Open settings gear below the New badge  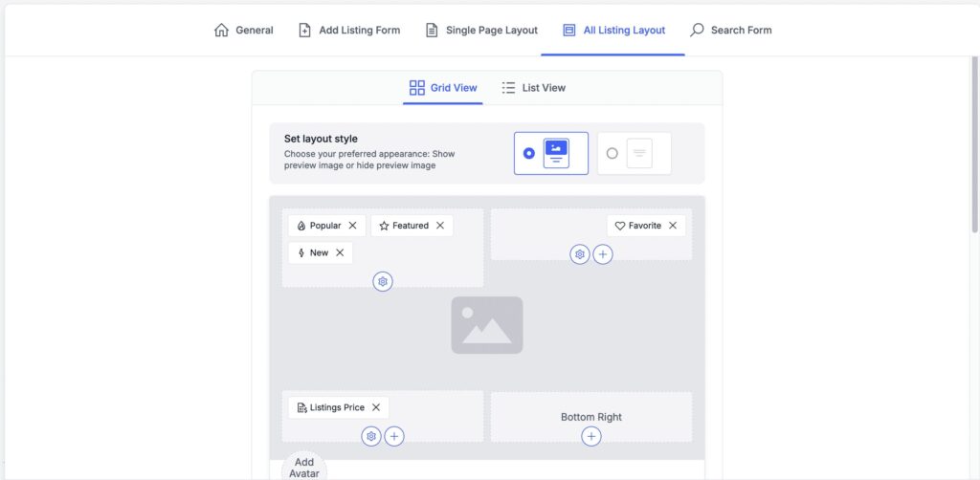pyautogui.click(x=383, y=282)
